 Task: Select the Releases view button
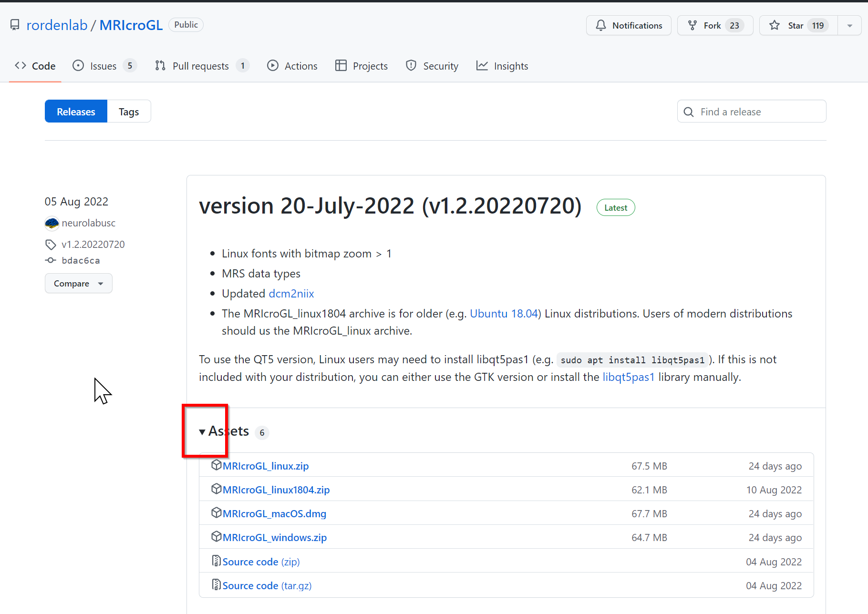(76, 112)
